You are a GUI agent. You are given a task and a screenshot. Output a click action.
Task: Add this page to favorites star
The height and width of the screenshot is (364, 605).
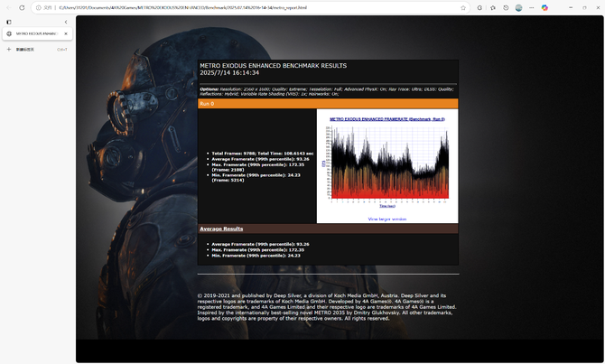click(x=463, y=8)
